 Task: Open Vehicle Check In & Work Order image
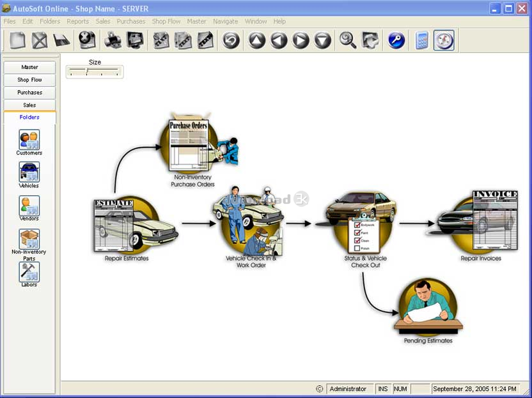(248, 220)
